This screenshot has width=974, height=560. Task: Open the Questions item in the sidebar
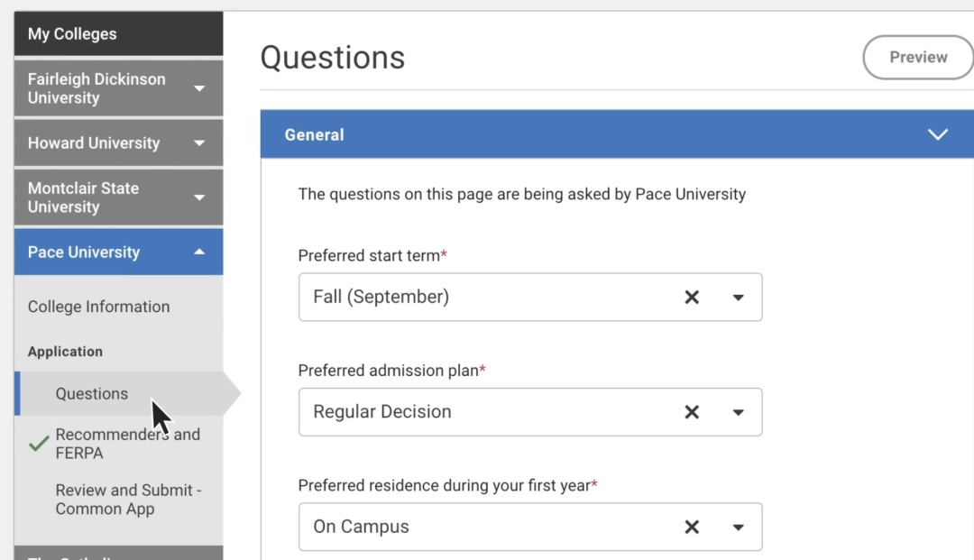pyautogui.click(x=92, y=393)
